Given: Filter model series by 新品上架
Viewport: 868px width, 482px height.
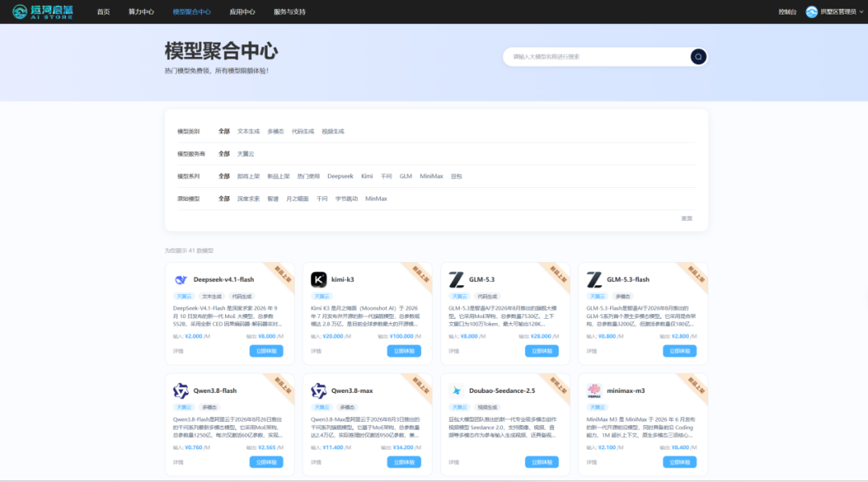Looking at the screenshot, I should [x=278, y=177].
